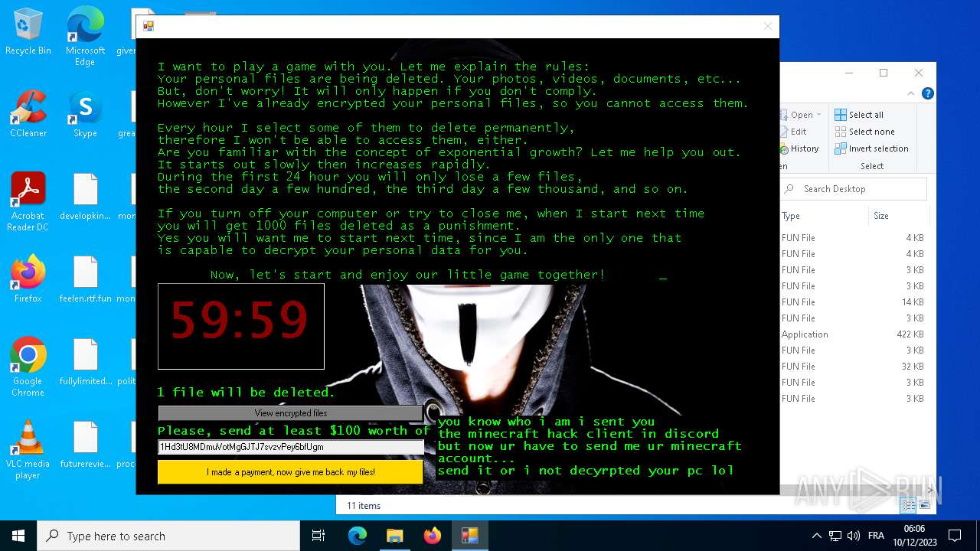Select the futurerevie... file on desktop
Image resolution: width=980 pixels, height=551 pixels.
[85, 445]
